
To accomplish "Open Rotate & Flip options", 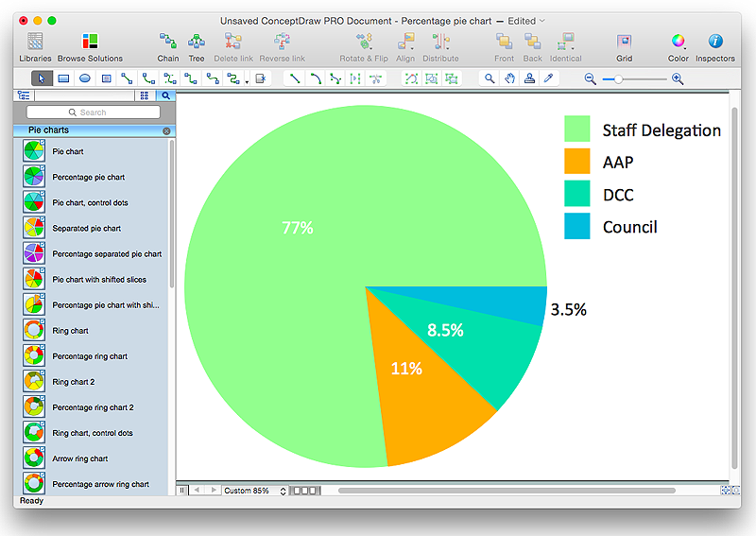I will point(364,47).
